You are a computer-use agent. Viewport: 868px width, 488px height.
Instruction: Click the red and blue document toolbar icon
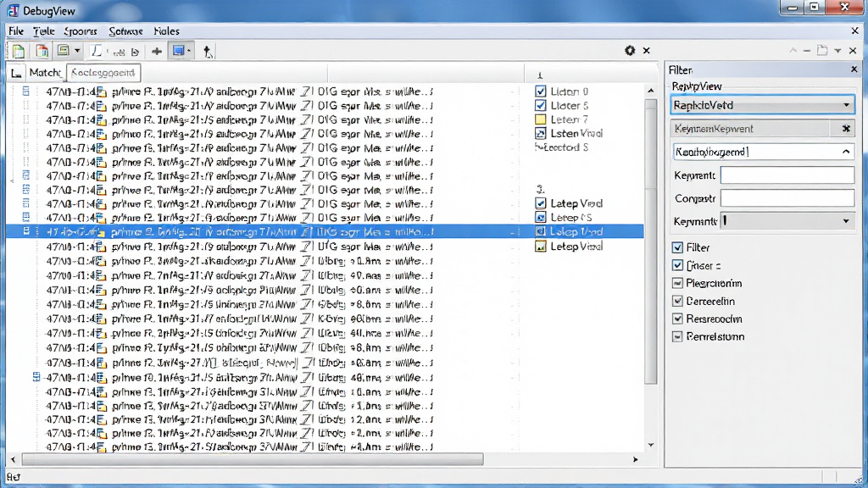[42, 52]
